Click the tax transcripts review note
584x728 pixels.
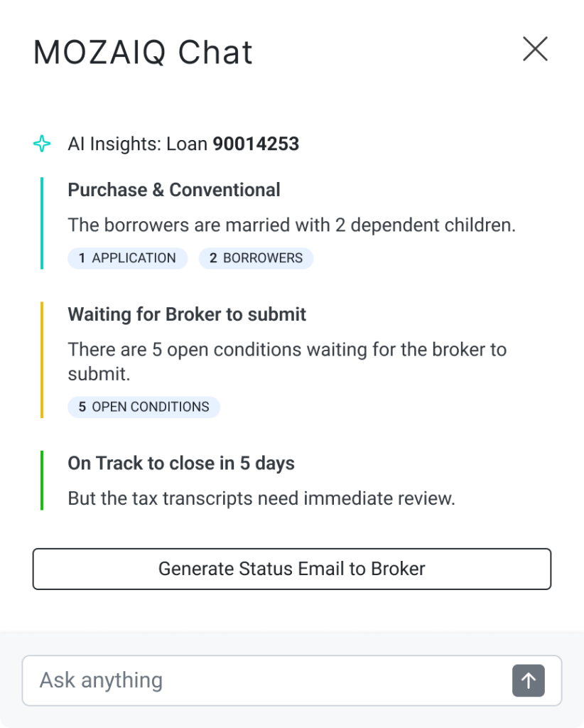[261, 498]
